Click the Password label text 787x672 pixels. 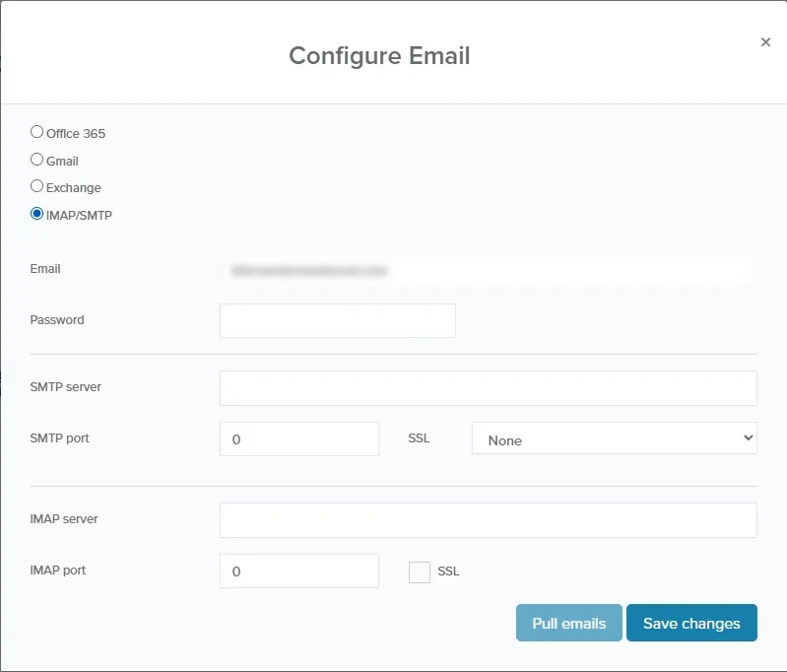click(57, 320)
